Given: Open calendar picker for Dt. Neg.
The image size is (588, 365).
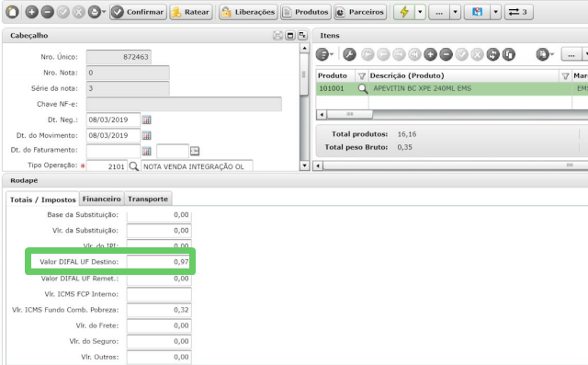Looking at the screenshot, I should click(x=147, y=120).
